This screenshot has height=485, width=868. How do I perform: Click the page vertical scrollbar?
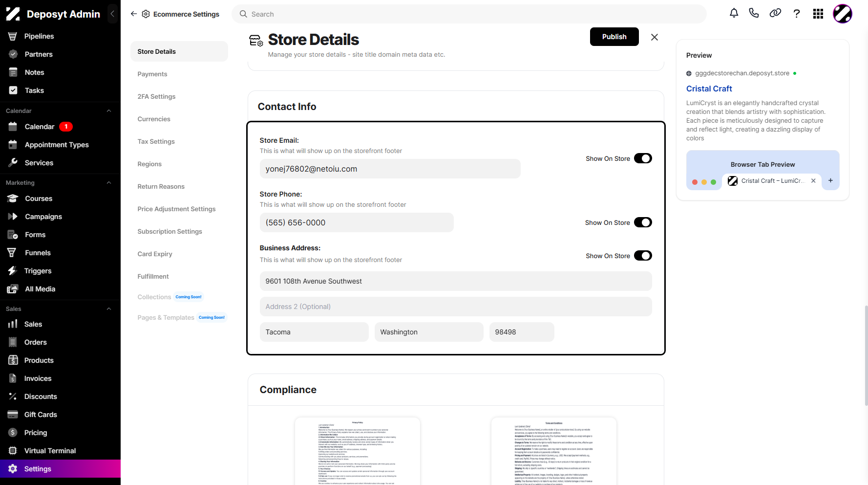(x=866, y=355)
